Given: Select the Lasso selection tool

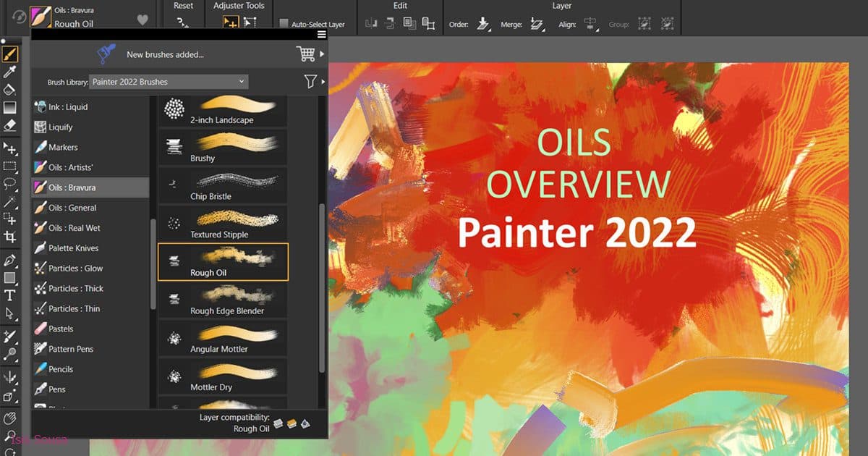Looking at the screenshot, I should [x=10, y=182].
